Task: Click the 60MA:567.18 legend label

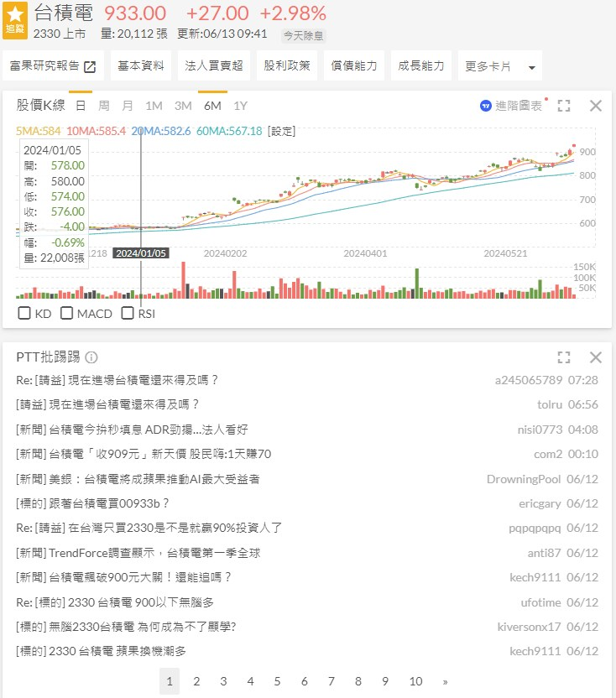Action: click(x=229, y=131)
